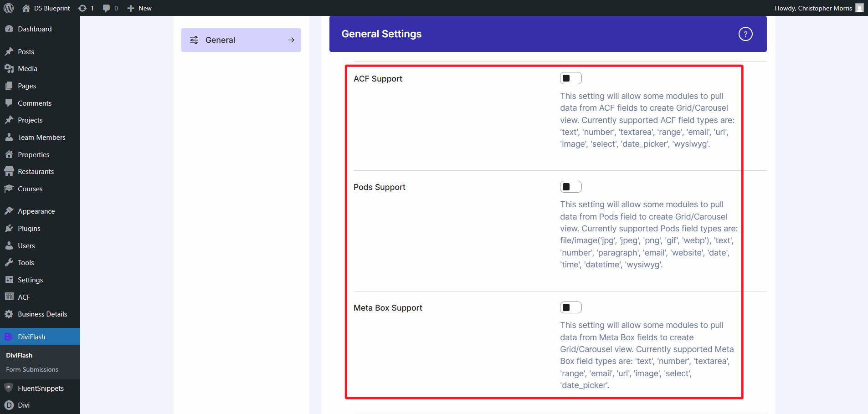
Task: Click the Business Details gear icon
Action: tap(10, 314)
